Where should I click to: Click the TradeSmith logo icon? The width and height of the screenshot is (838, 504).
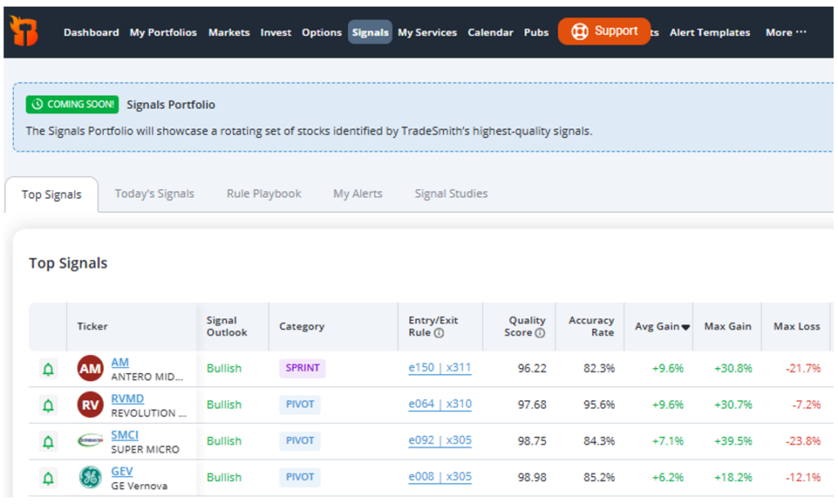point(24,32)
